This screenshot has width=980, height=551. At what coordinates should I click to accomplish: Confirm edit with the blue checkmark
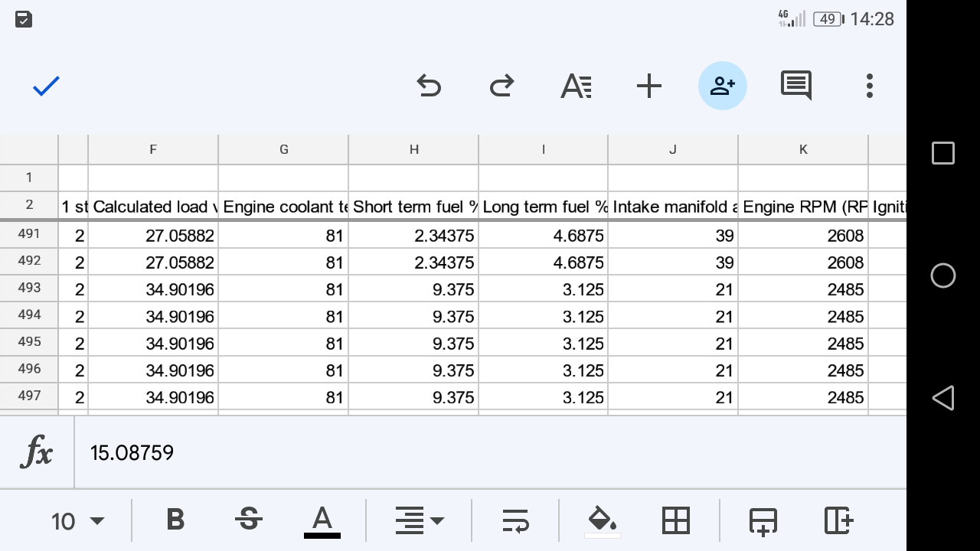(46, 86)
